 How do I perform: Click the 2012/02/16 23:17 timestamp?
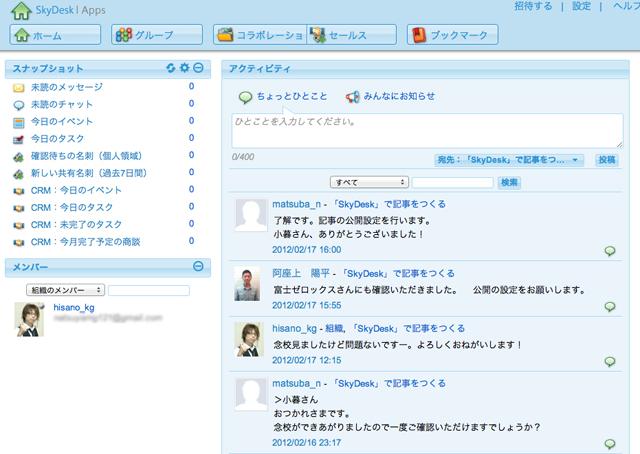click(307, 443)
